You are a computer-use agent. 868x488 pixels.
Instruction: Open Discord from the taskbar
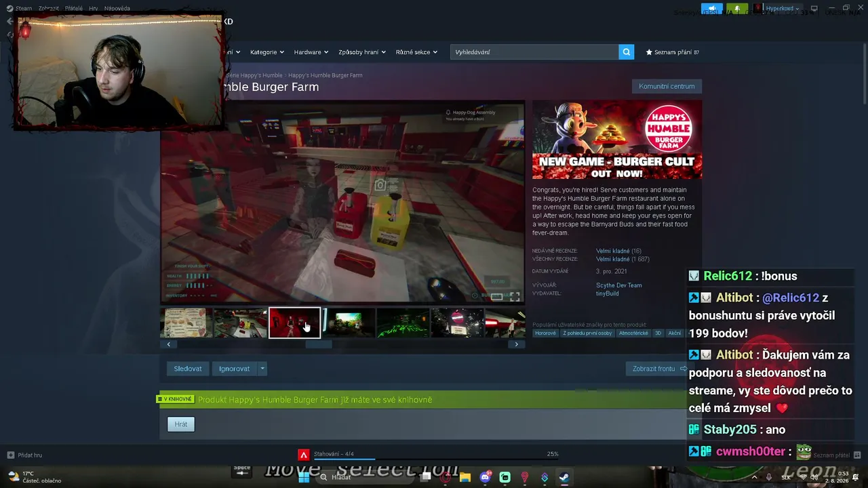click(485, 477)
